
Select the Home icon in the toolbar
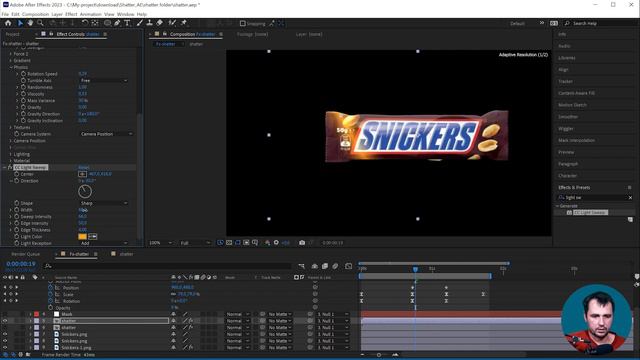(x=8, y=23)
